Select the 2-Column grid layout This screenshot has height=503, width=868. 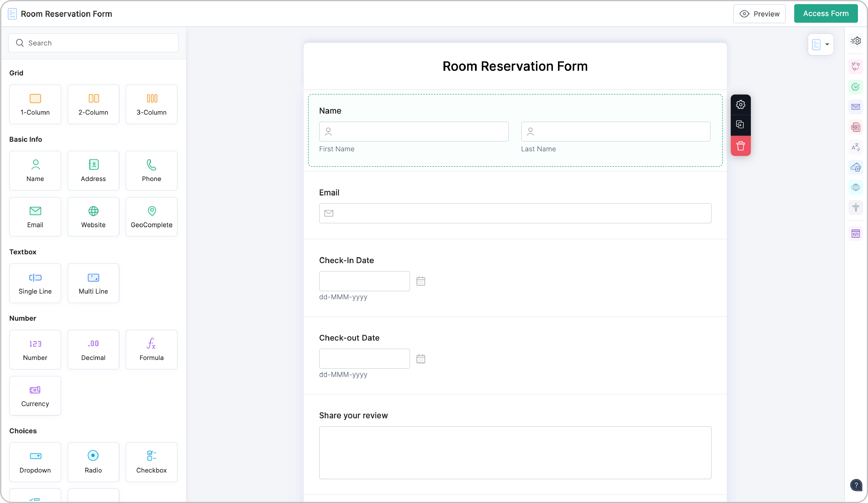(93, 104)
